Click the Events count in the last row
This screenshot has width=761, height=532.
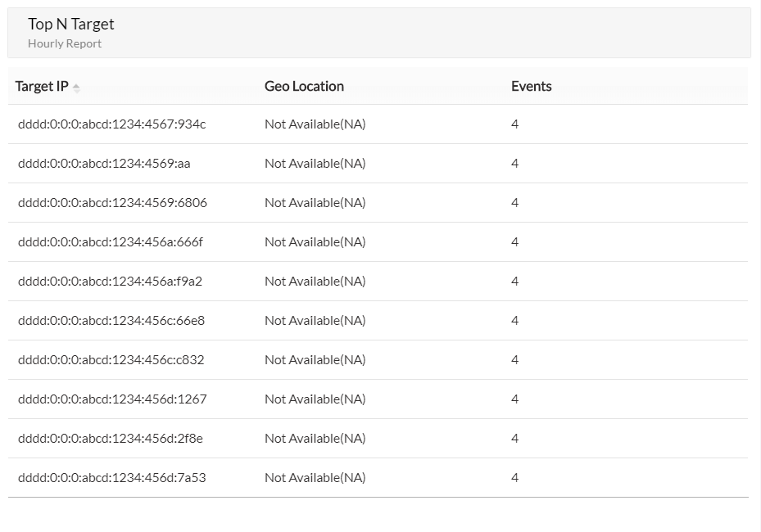click(514, 478)
